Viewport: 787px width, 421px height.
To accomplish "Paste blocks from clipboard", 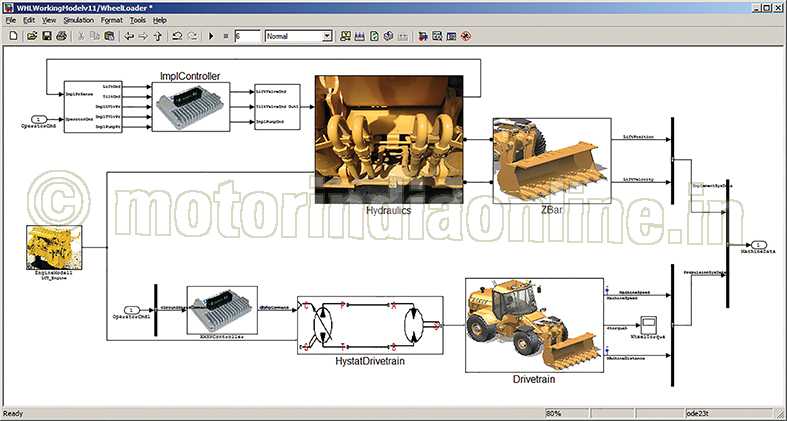I will 109,36.
